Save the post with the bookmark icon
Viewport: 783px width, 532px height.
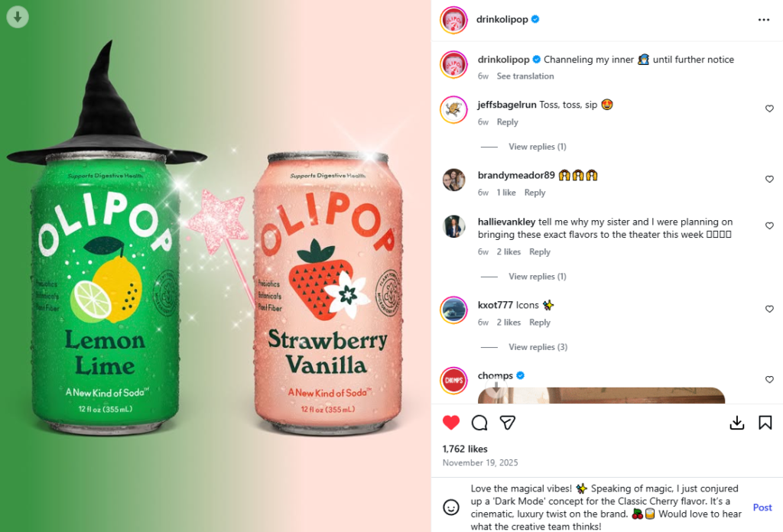[765, 423]
